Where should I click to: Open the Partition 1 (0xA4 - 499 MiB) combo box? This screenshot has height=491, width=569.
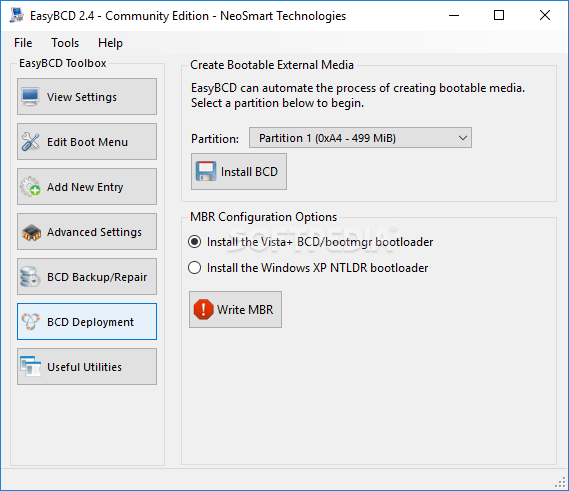pyautogui.click(x=360, y=138)
